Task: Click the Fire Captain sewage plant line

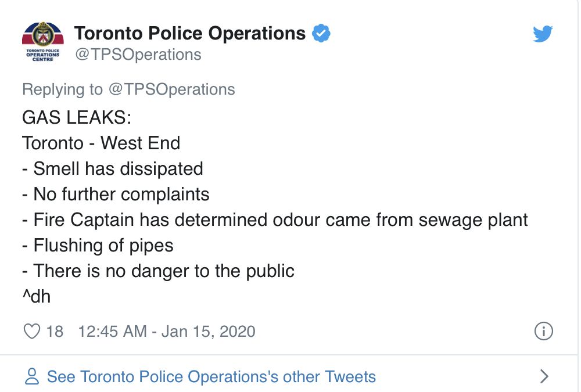Action: point(275,220)
